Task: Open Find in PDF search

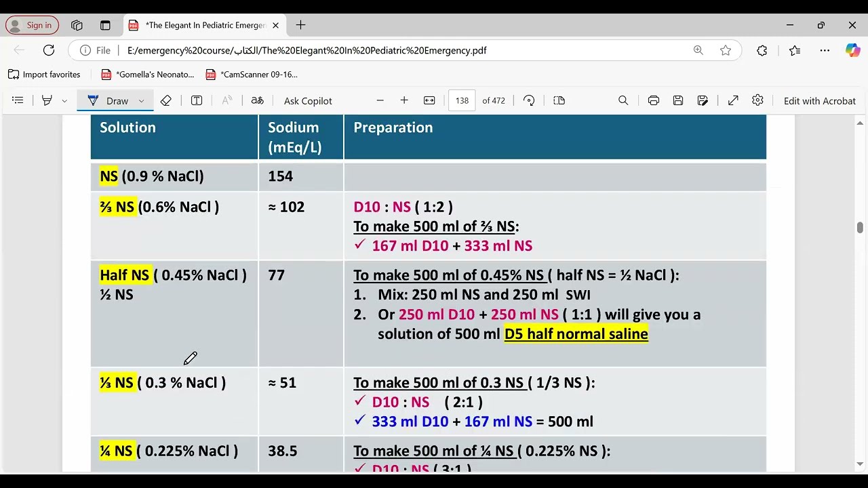Action: click(x=623, y=100)
